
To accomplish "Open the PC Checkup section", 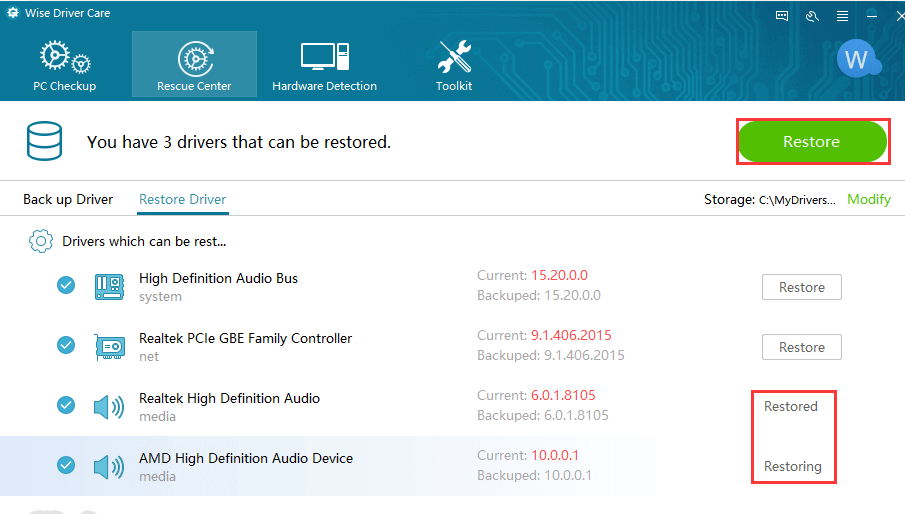I will tap(65, 65).
